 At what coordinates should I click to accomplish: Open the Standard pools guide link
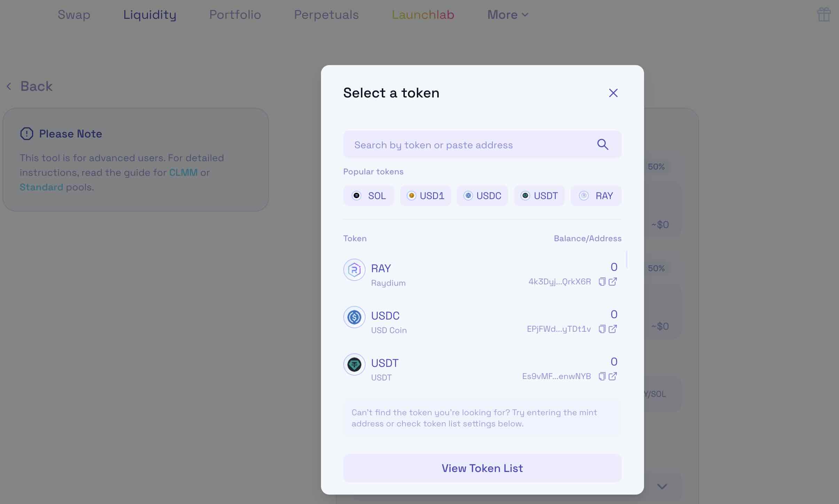click(41, 187)
